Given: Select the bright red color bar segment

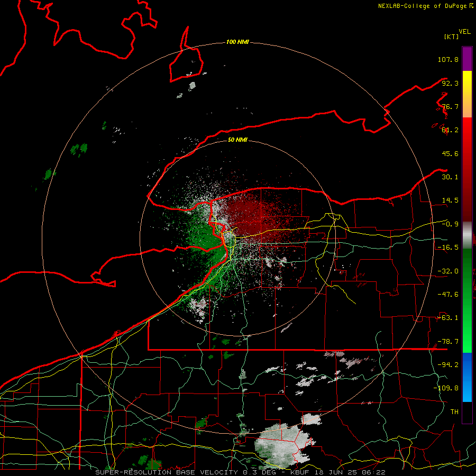Looking at the screenshot, I should pos(467,135).
